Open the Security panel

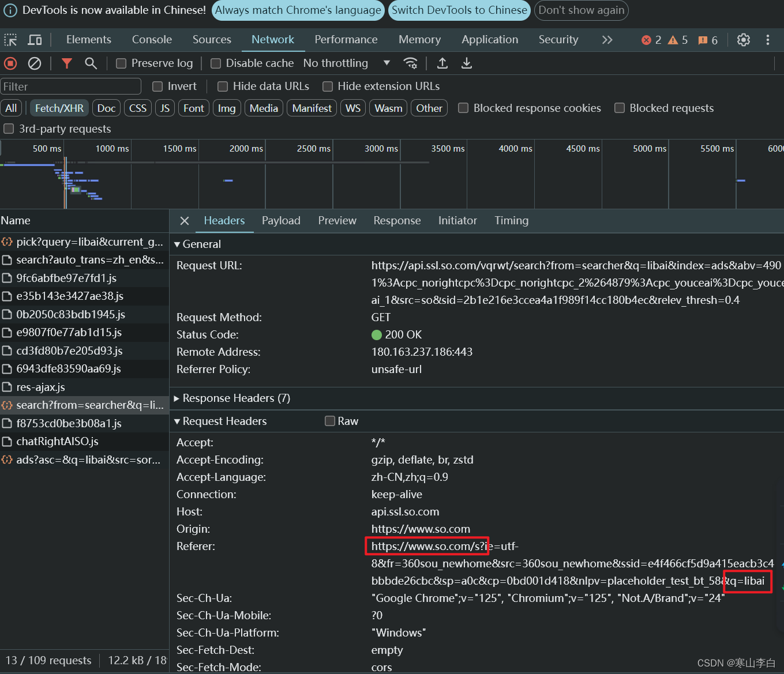(x=558, y=40)
